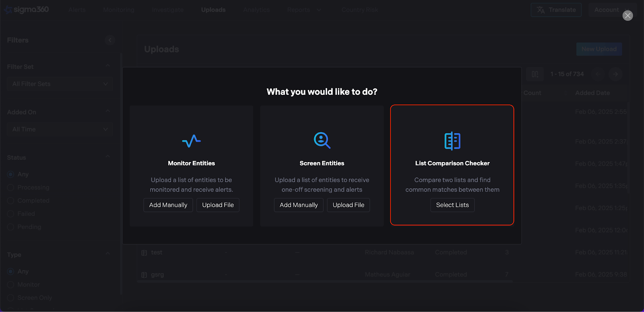Click the column layout icon
Viewport: 644px width, 312px height.
(x=535, y=74)
